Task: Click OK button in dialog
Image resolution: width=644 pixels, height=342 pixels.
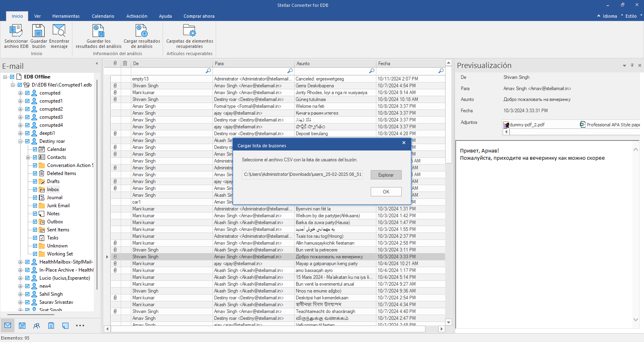Action: [386, 192]
